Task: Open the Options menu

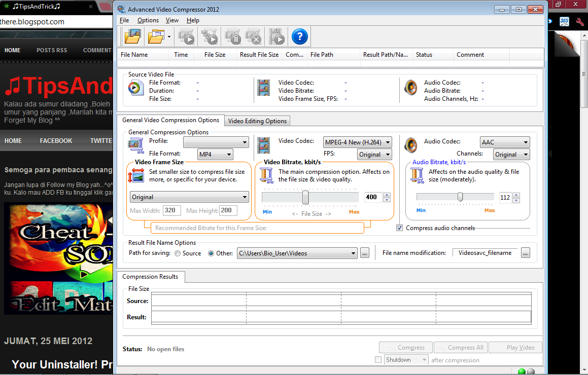Action: [148, 20]
